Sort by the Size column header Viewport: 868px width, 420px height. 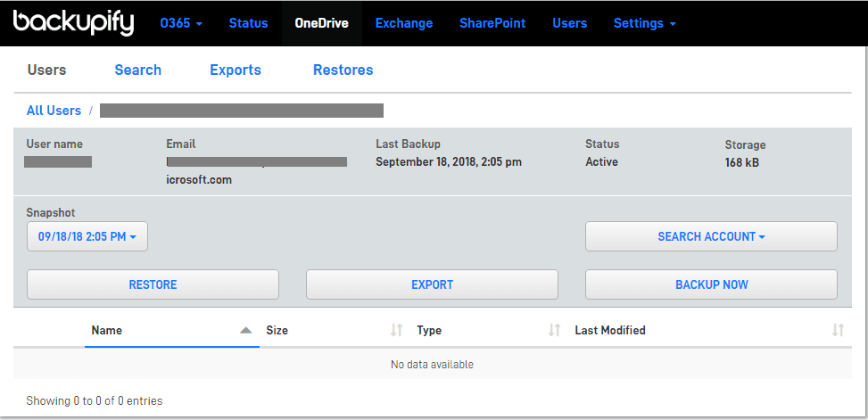[x=277, y=330]
